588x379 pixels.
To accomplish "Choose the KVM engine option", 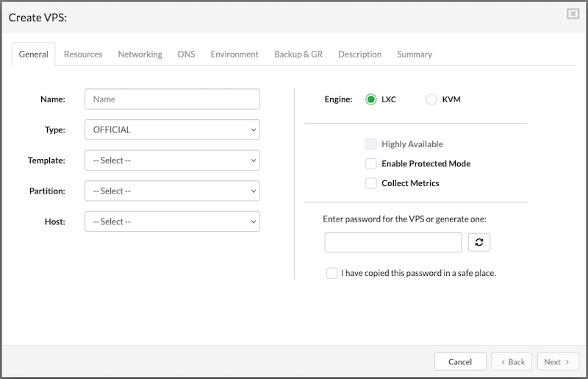I will [431, 99].
